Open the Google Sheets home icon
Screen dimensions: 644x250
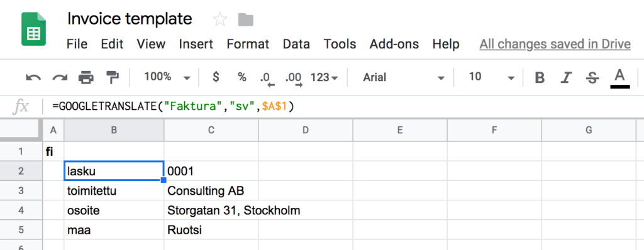34,29
